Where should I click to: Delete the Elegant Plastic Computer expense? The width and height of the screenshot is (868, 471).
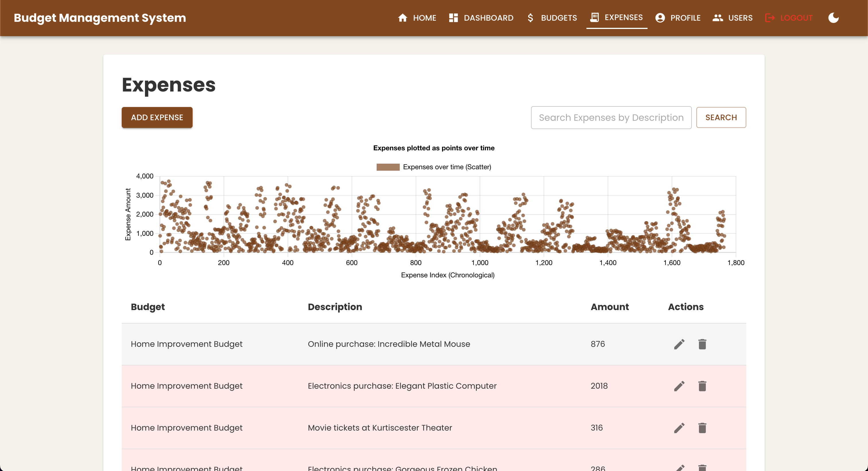click(x=702, y=386)
